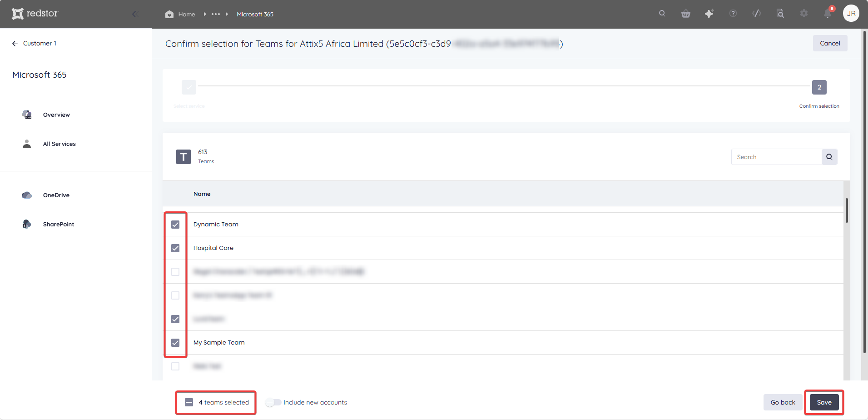Expand the breadcrumb ellipsis

[x=216, y=14]
